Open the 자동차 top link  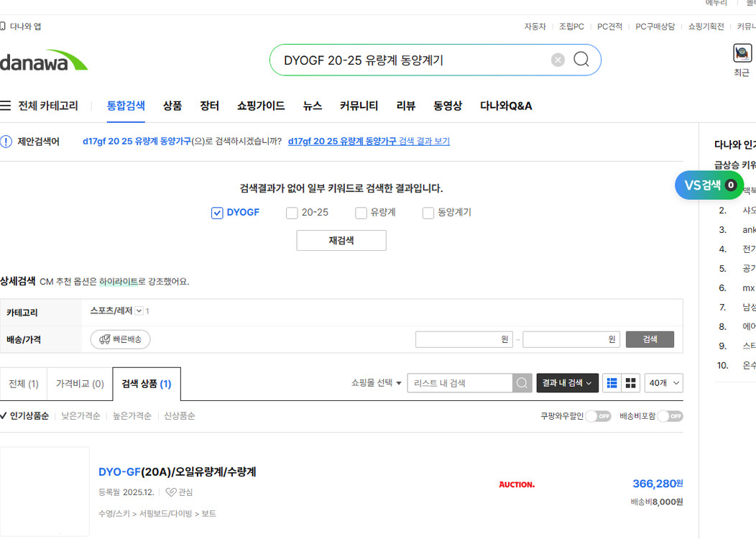[535, 27]
